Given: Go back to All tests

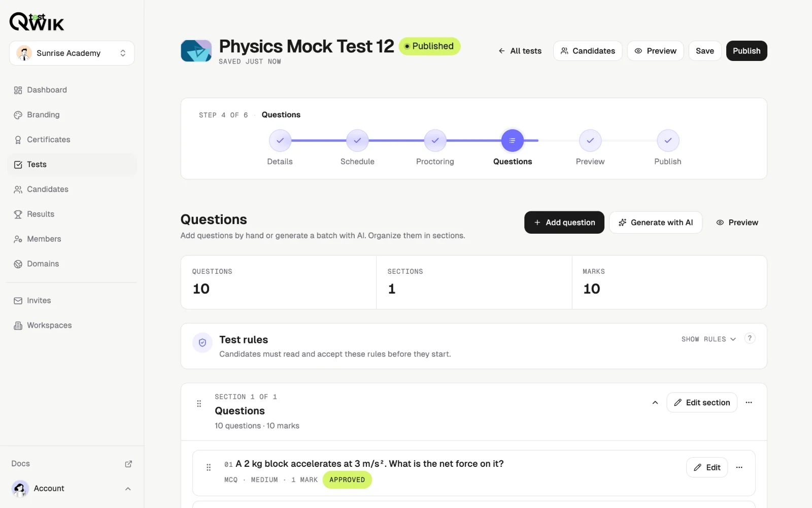Looking at the screenshot, I should 520,51.
